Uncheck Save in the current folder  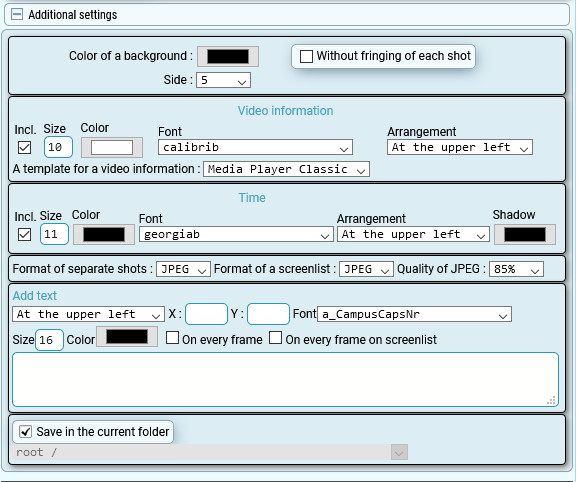pos(25,432)
